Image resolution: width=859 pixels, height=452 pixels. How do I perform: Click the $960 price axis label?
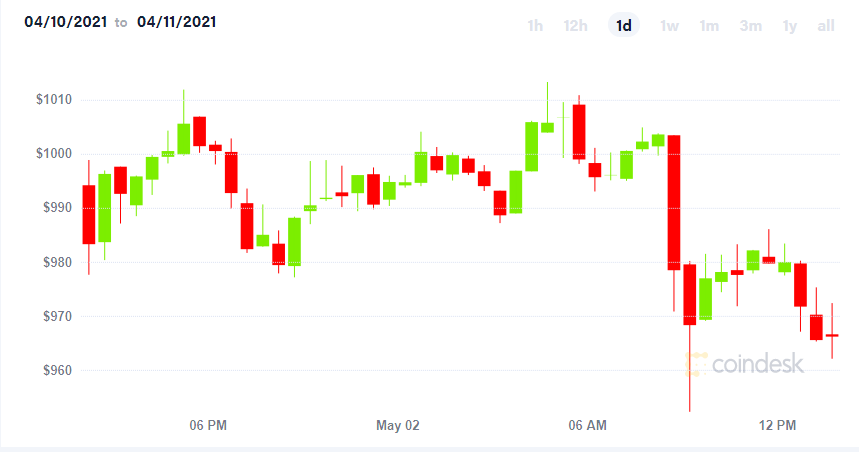(x=57, y=371)
